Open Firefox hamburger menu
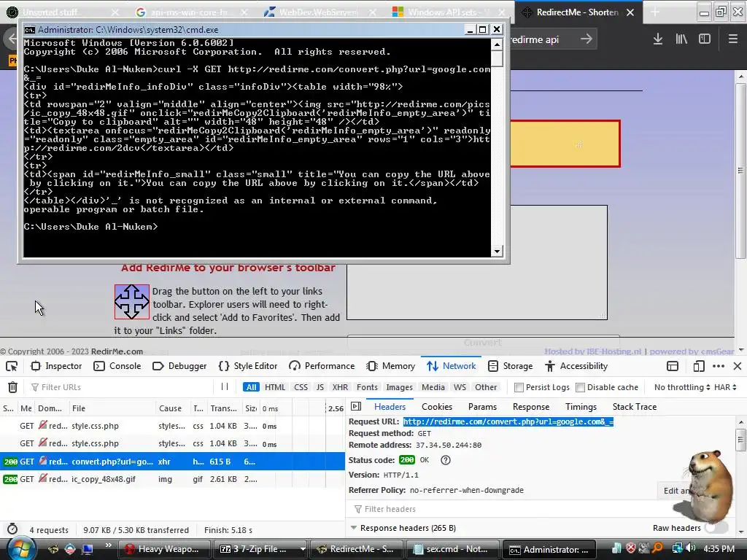This screenshot has width=747, height=560. (732, 39)
